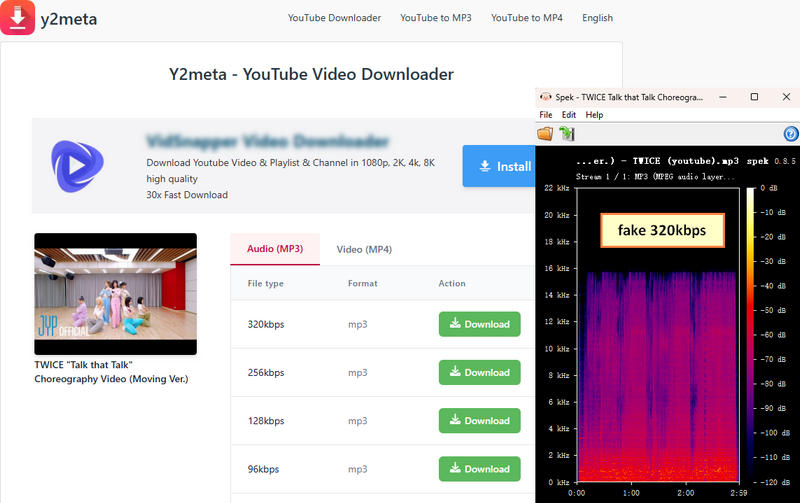Screen dimensions: 800x503
Task: Open the File menu in Spek
Action: [x=546, y=115]
